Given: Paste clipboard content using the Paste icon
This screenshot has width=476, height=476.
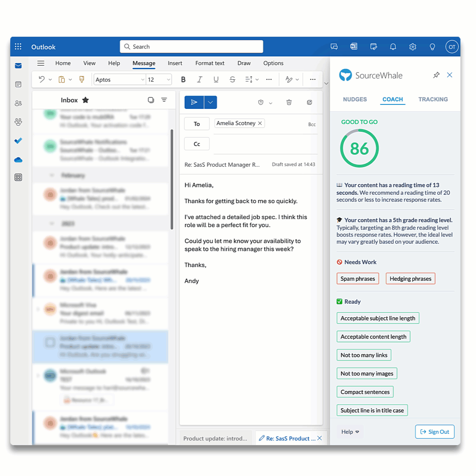Looking at the screenshot, I should click(x=62, y=79).
